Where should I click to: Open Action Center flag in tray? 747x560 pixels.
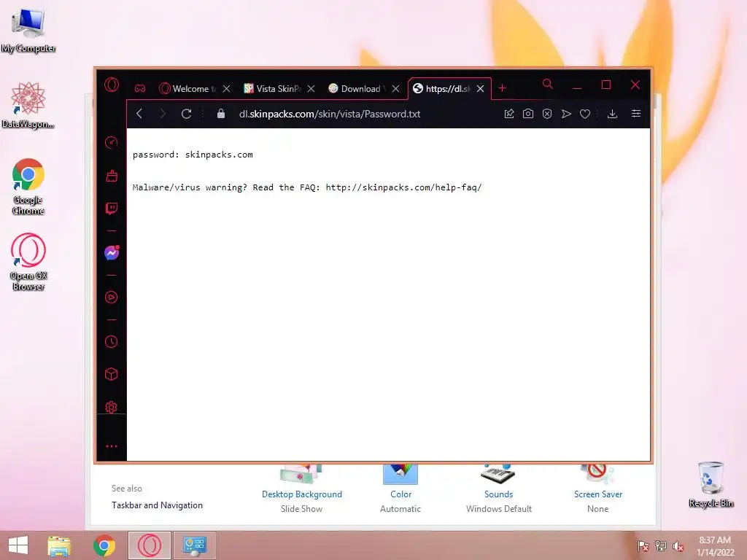point(643,545)
